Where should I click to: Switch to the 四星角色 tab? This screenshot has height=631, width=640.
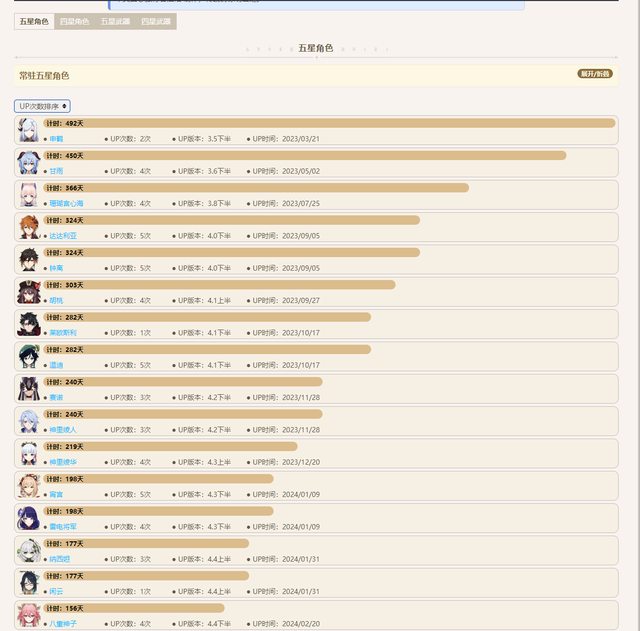point(74,21)
